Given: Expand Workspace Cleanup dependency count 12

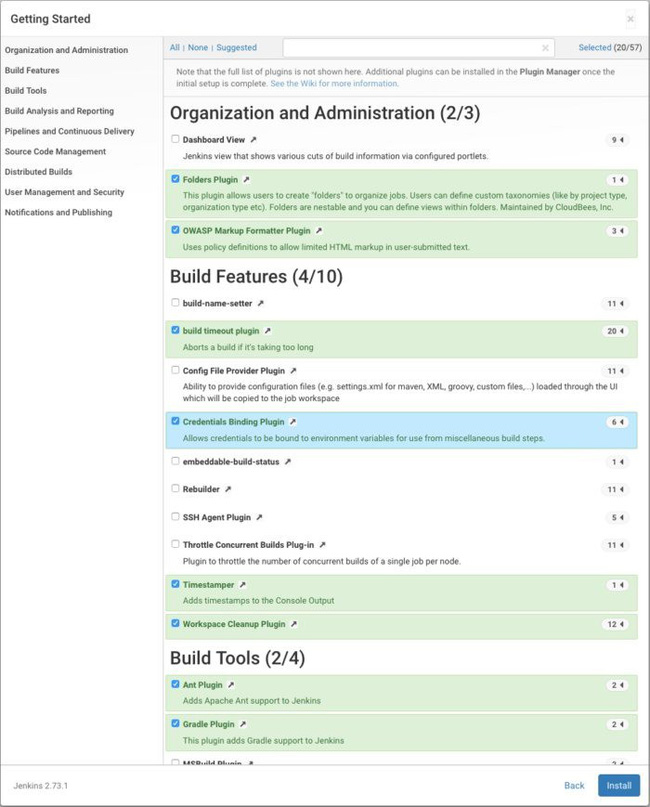Looking at the screenshot, I should [x=615, y=624].
